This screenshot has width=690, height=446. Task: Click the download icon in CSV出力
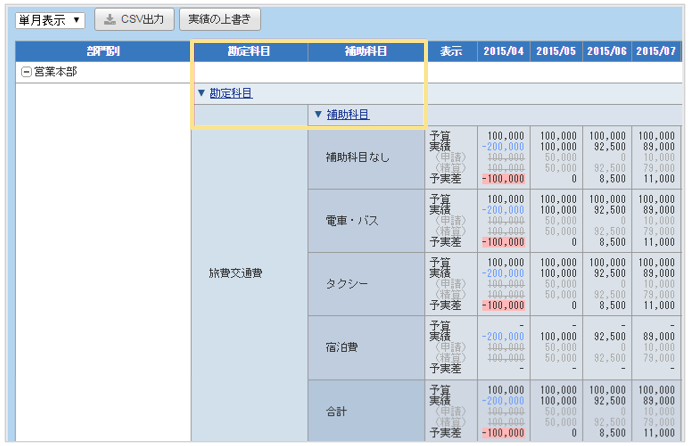110,19
